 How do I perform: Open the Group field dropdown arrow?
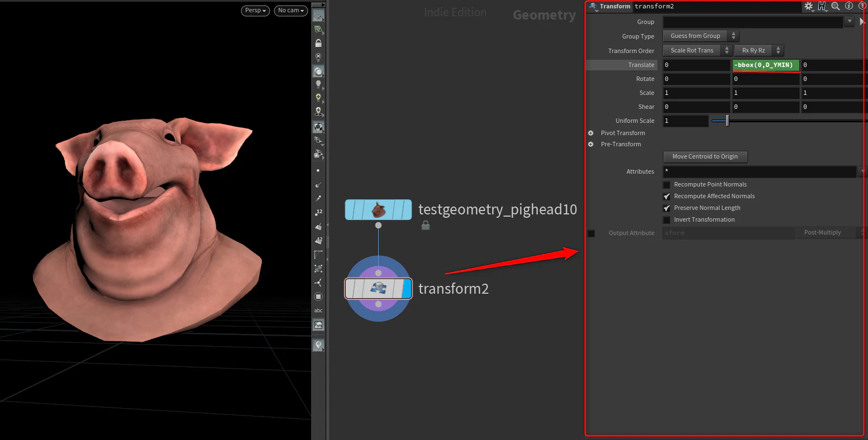[850, 22]
